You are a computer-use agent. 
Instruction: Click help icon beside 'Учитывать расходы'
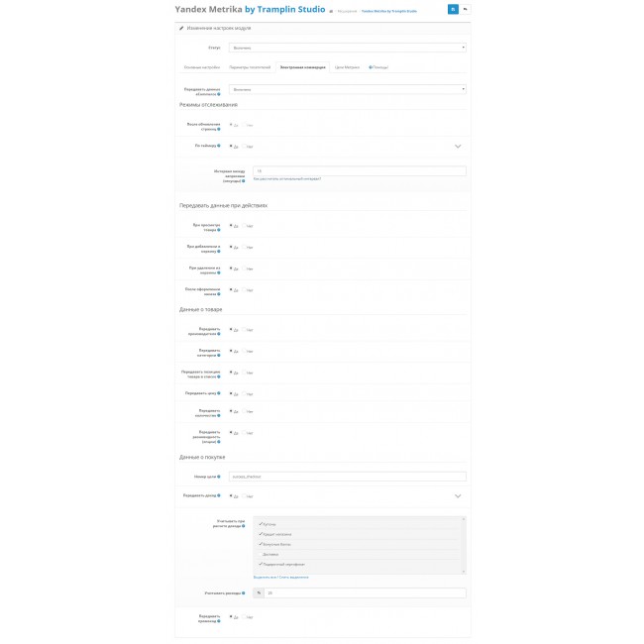point(244,593)
